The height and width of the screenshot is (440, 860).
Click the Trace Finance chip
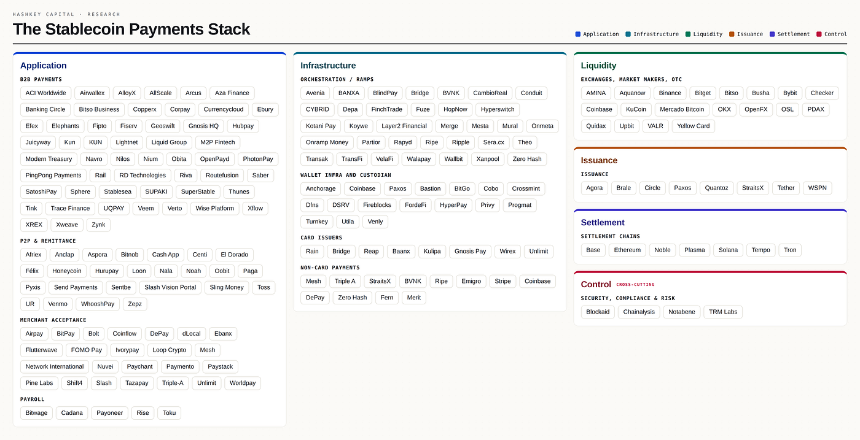coord(70,208)
